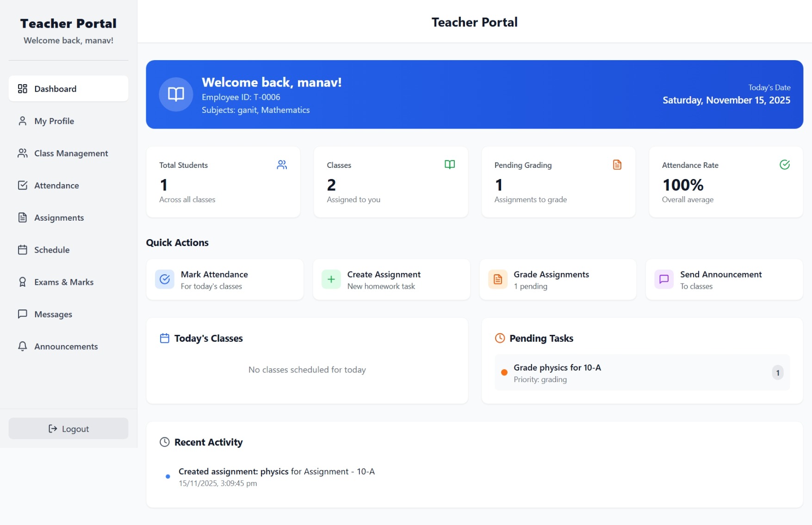The height and width of the screenshot is (525, 812).
Task: Click the green plus icon on Create Assignment
Action: click(331, 279)
